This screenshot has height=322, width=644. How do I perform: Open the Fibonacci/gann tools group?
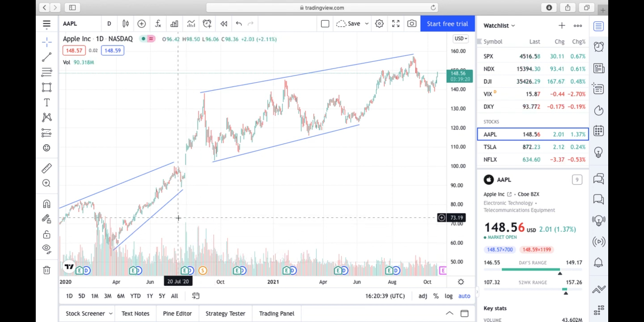point(47,72)
